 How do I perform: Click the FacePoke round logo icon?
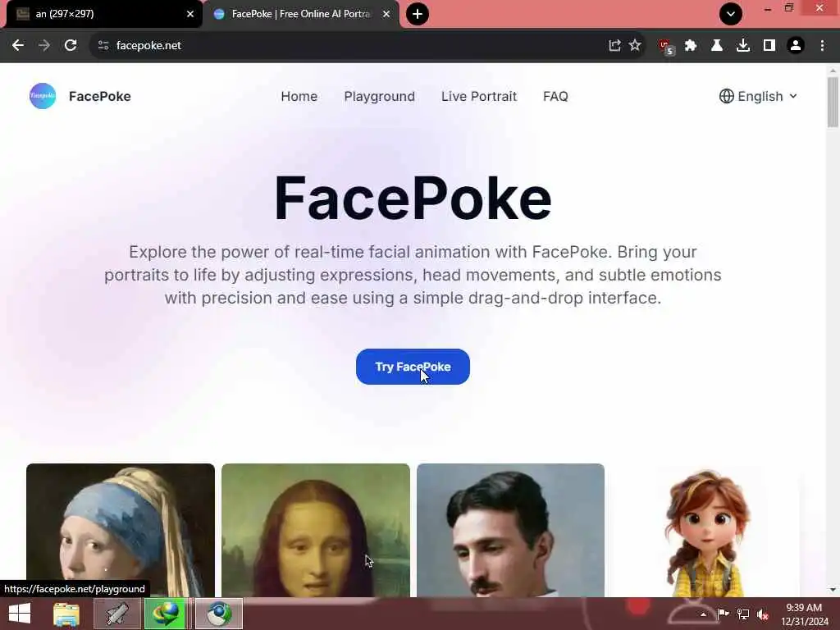[43, 97]
